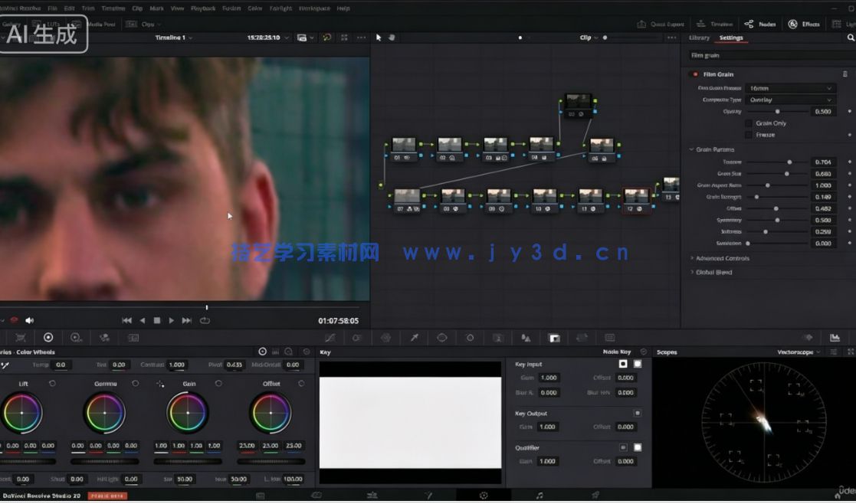Click the Nodes button in top toolbar
This screenshot has width=856, height=504.
[x=760, y=25]
